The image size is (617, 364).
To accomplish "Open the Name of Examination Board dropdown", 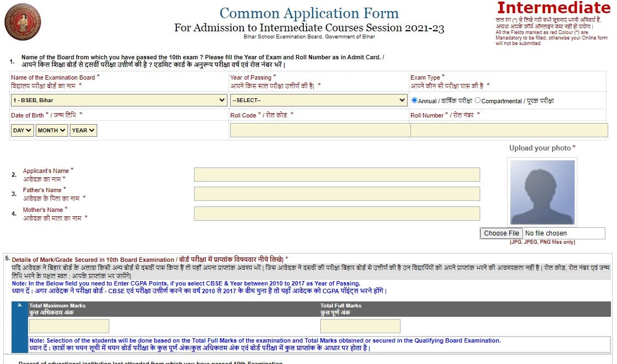I will click(119, 100).
